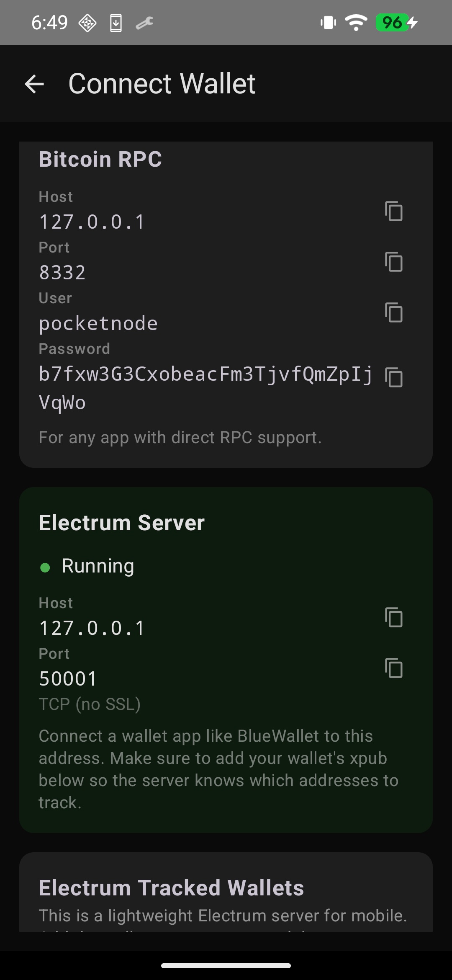Select the Bitcoin RPC card heading
452x980 pixels.
pyautogui.click(x=100, y=159)
